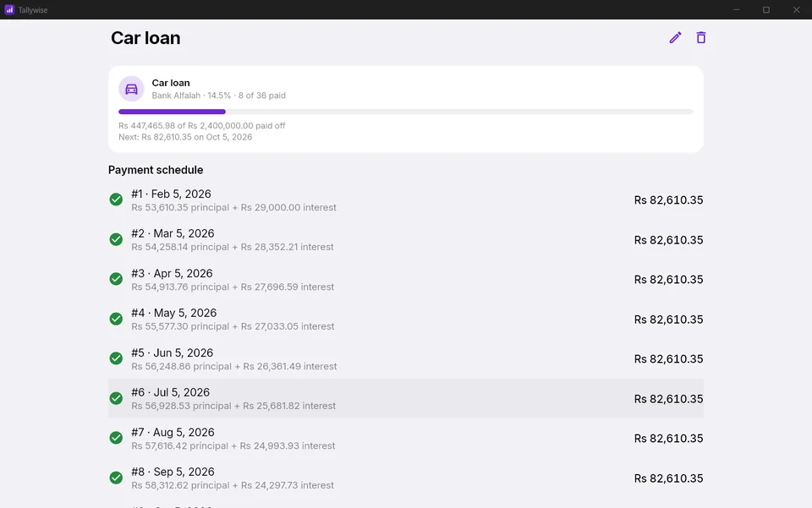Select the '#2 · Mar 5, 2026' row title

[173, 234]
